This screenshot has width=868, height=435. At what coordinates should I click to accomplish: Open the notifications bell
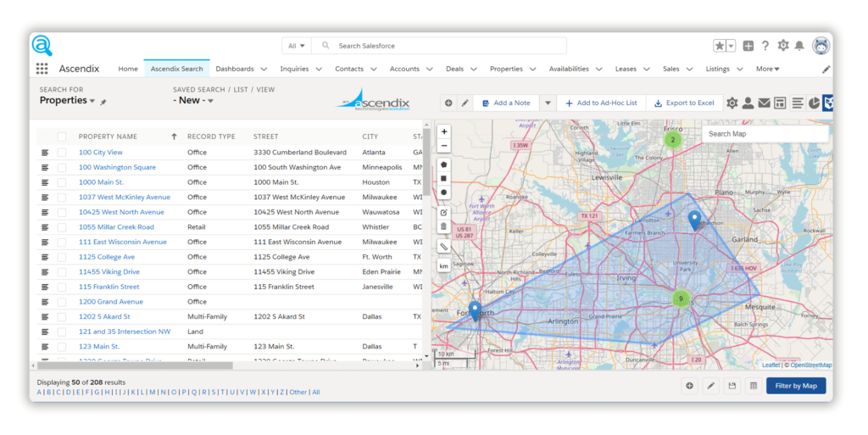(x=799, y=46)
